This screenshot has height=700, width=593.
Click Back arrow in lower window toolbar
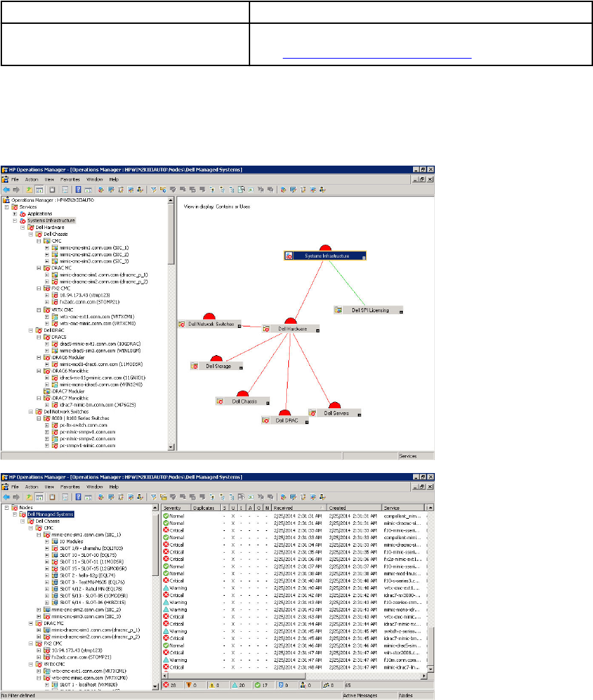(6, 497)
